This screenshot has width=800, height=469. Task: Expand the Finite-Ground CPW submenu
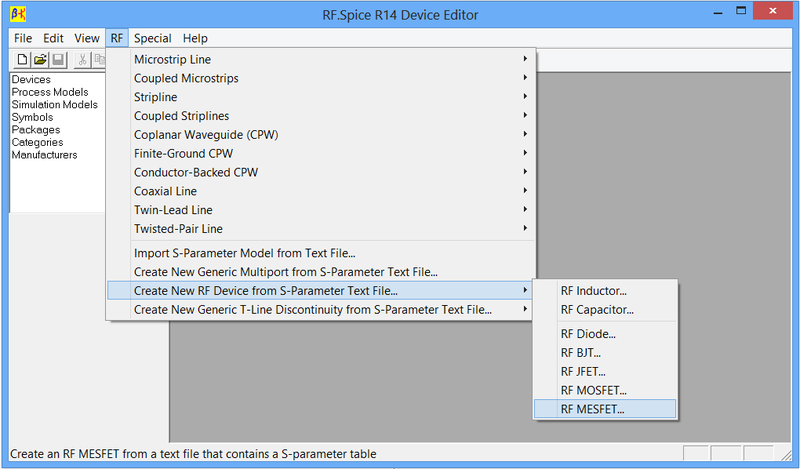coord(321,154)
